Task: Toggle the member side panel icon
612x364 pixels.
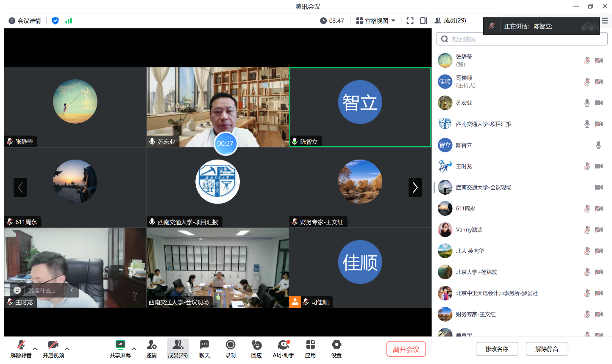Action: (x=423, y=21)
